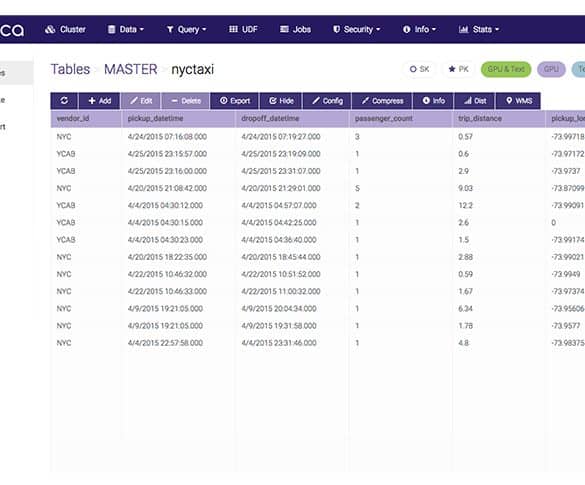Expand the Stats dropdown menu

click(x=479, y=29)
